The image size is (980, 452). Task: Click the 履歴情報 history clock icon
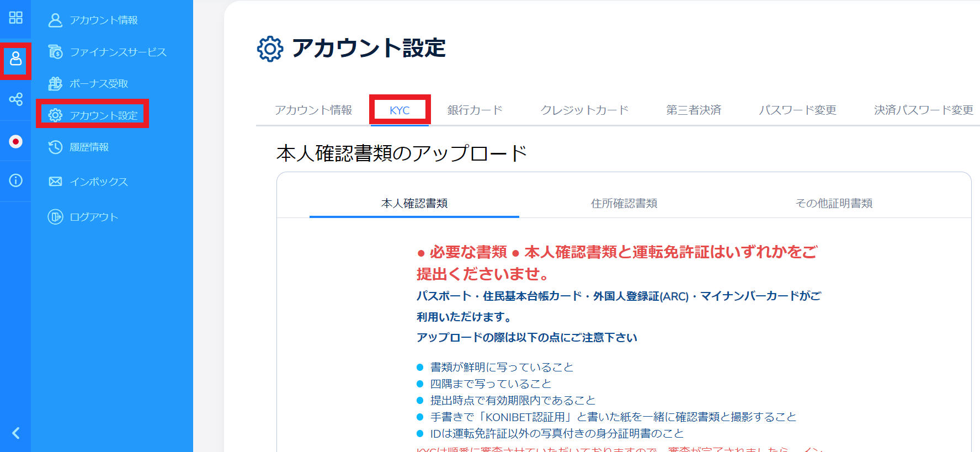(55, 147)
